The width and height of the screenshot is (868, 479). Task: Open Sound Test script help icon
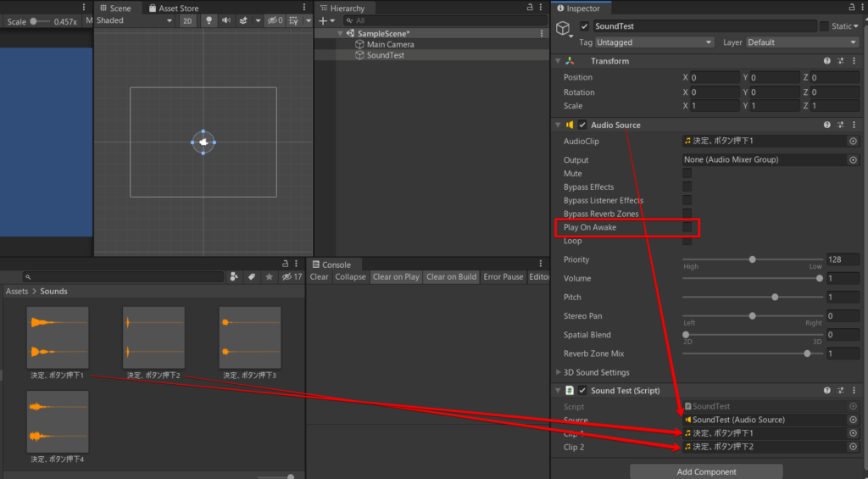click(x=827, y=390)
